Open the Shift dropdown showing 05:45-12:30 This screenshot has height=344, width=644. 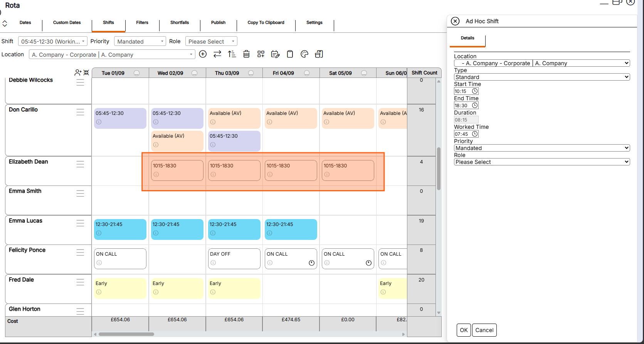coord(52,41)
